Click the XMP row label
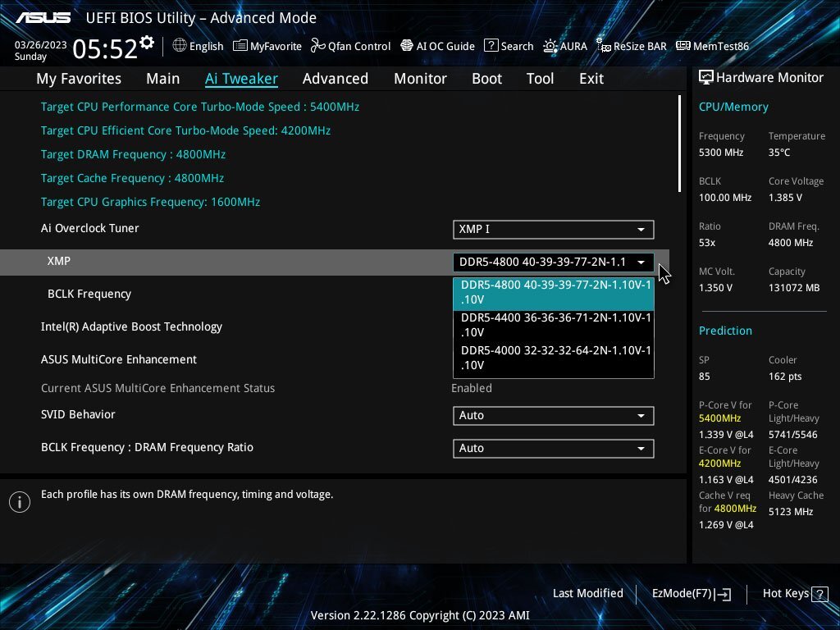The width and height of the screenshot is (840, 630). tap(59, 261)
